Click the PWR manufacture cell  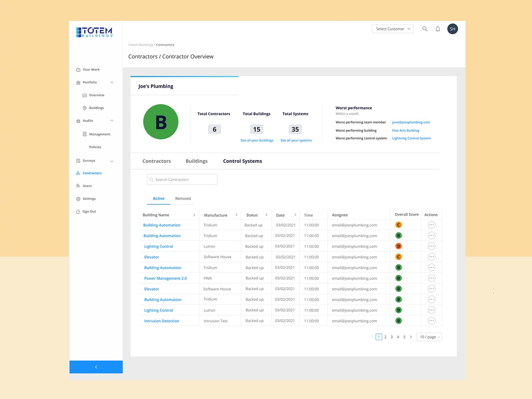[x=207, y=278]
